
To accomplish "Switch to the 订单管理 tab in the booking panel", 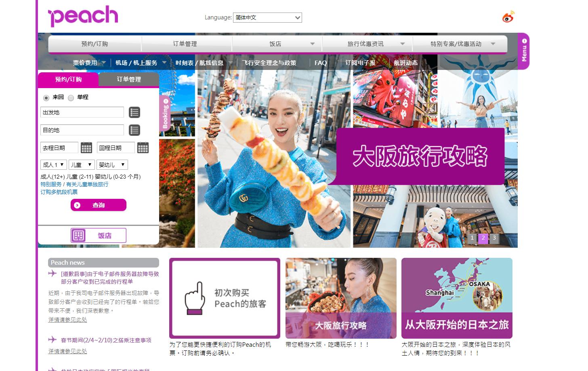I will (x=129, y=80).
